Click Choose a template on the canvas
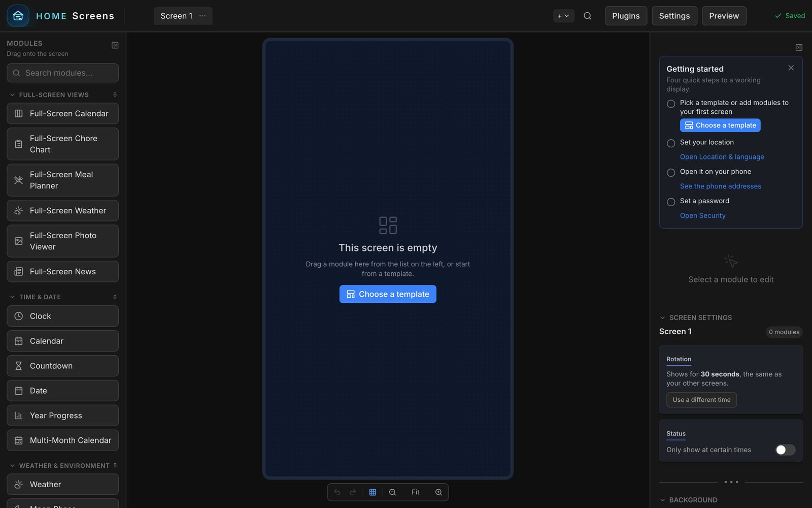812x508 pixels. click(x=388, y=294)
